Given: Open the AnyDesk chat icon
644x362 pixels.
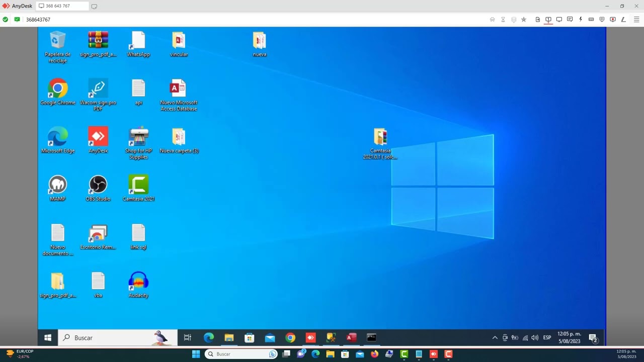Looking at the screenshot, I should (x=570, y=20).
